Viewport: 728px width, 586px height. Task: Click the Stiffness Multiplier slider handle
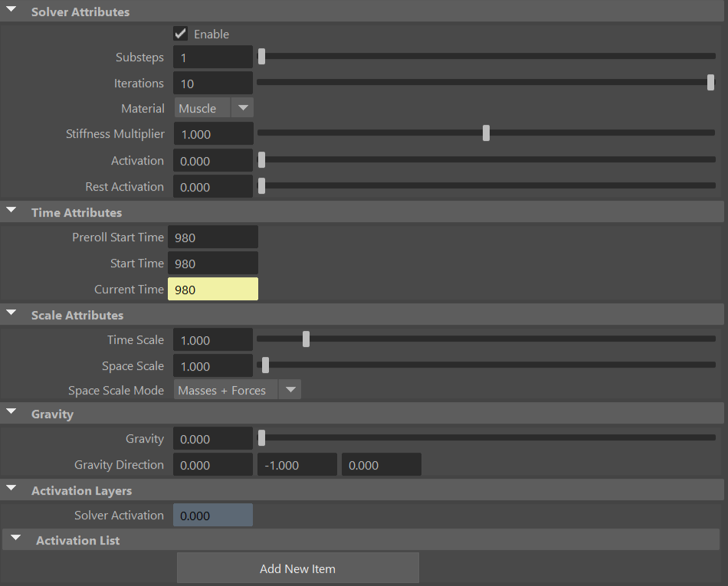coord(485,133)
